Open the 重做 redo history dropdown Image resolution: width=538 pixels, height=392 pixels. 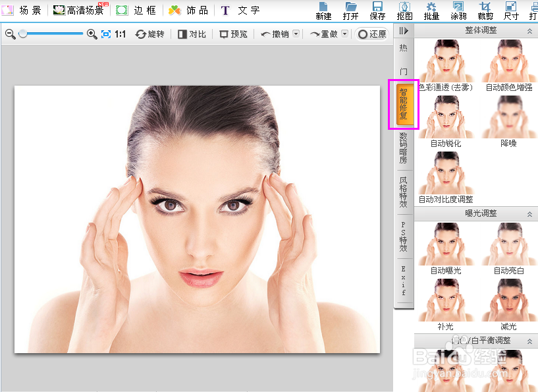click(345, 34)
